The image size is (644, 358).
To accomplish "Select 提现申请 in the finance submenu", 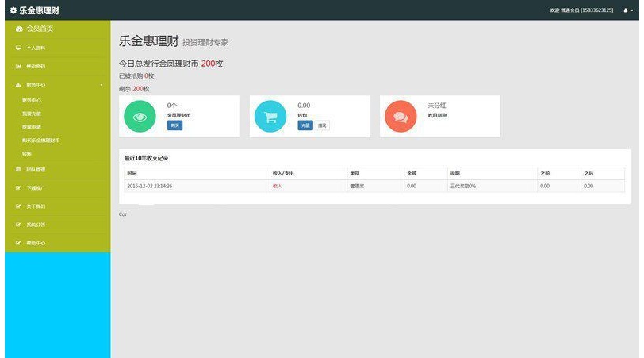I will [32, 127].
